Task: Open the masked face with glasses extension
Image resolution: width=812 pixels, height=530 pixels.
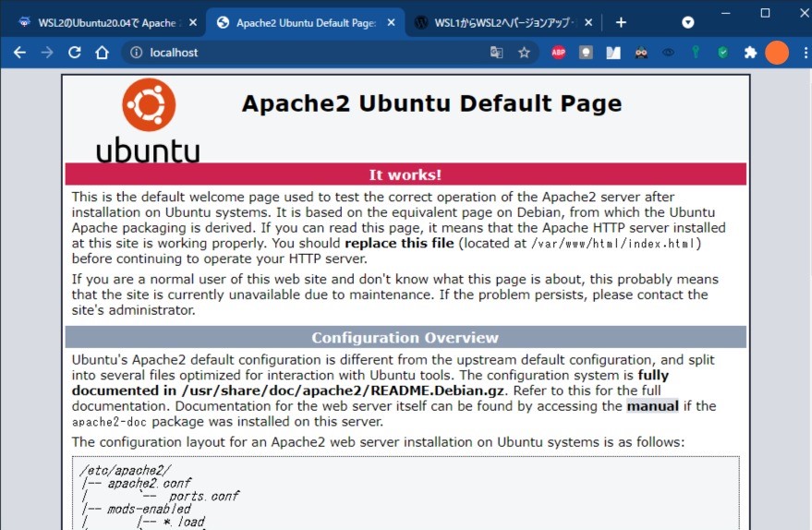Action: pyautogui.click(x=641, y=53)
